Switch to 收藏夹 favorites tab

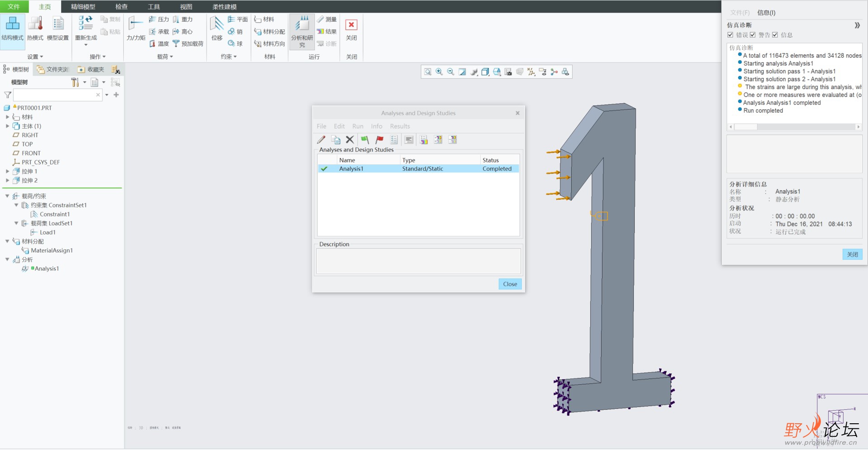pyautogui.click(x=91, y=69)
